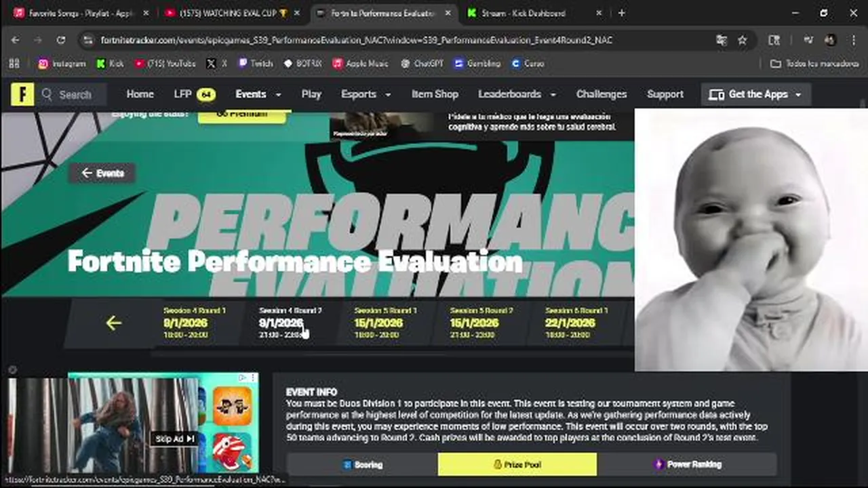Open the Home nav item

[x=140, y=94]
